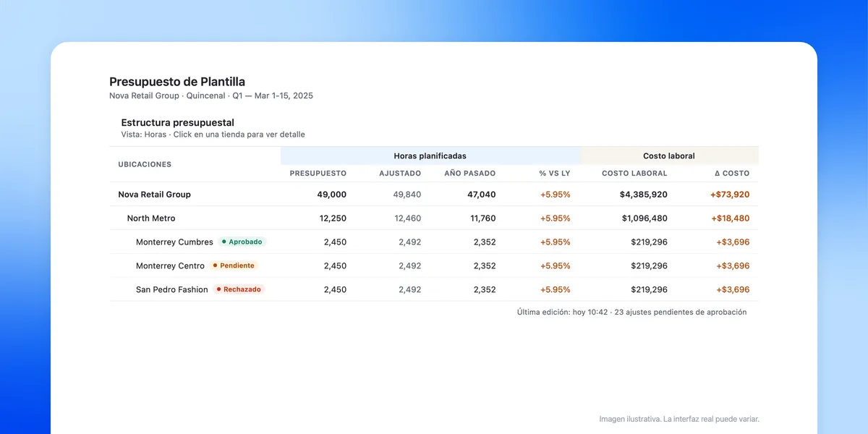Select North Metro's 11,760 last year cell

tap(483, 218)
